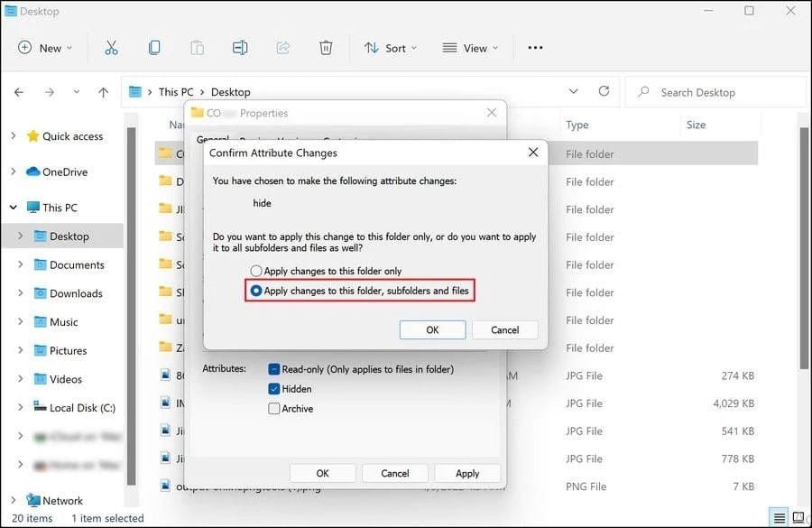Refresh the folder view
The width and height of the screenshot is (812, 528).
pyautogui.click(x=603, y=91)
